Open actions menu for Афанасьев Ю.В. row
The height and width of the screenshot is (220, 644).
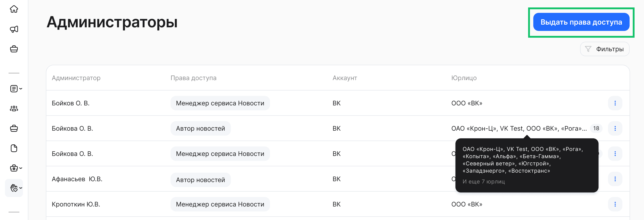pos(615,179)
